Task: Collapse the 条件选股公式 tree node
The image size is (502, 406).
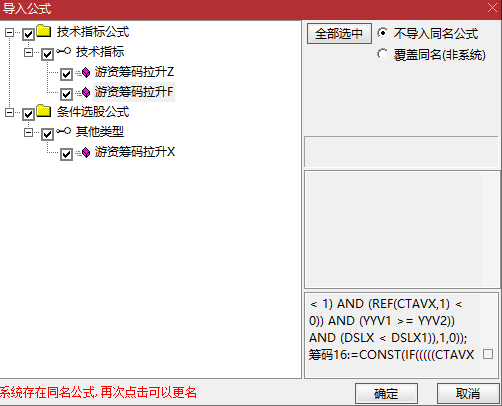Action: [x=9, y=113]
